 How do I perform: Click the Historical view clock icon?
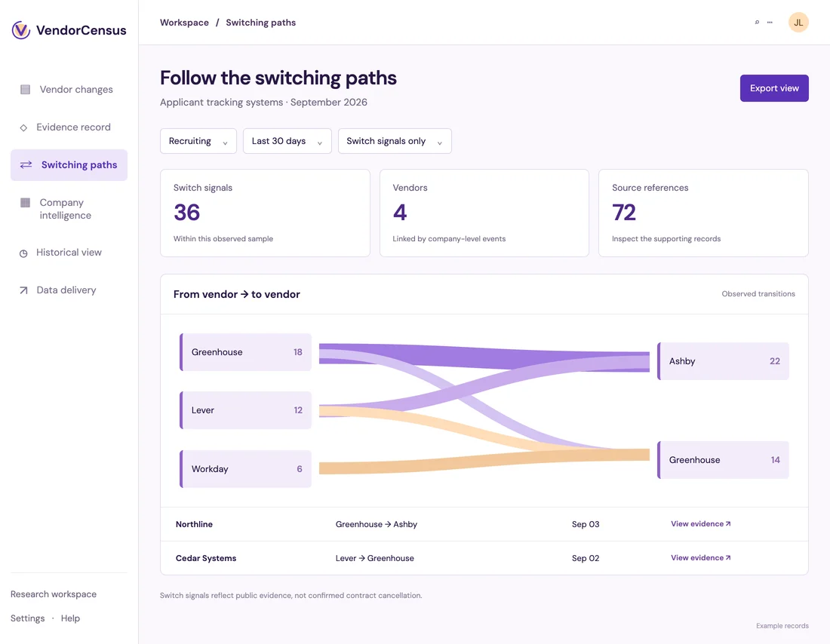pos(23,253)
